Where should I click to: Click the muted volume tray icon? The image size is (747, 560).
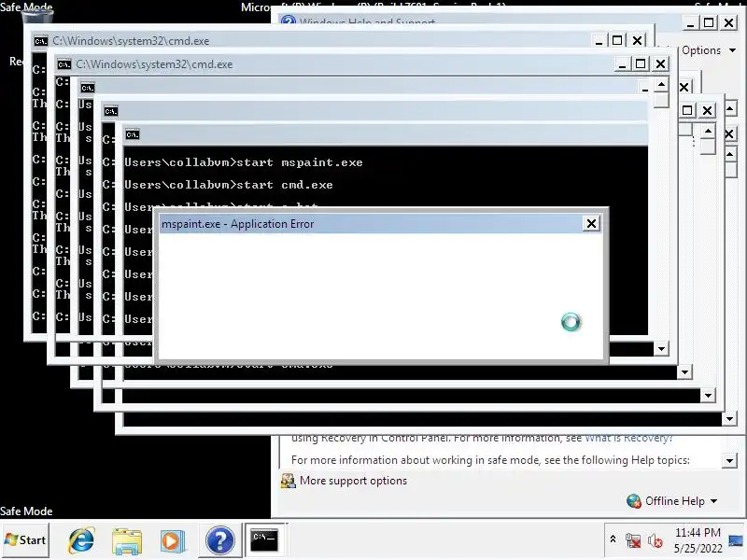(x=655, y=540)
